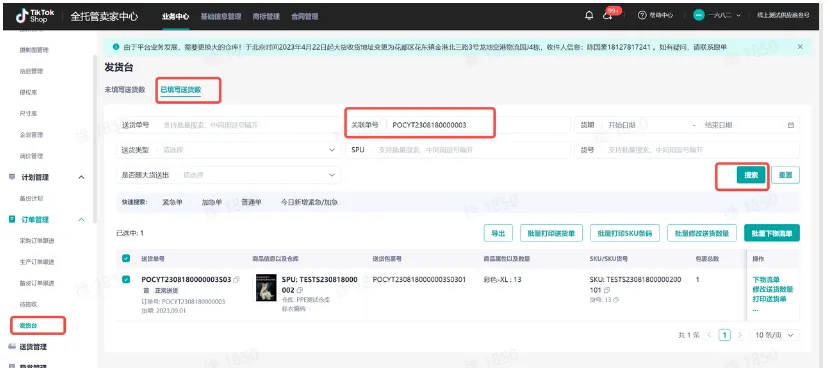The width and height of the screenshot is (829, 368).
Task: Copy delivery number POCYT2308180000003S03
Action: point(236,280)
